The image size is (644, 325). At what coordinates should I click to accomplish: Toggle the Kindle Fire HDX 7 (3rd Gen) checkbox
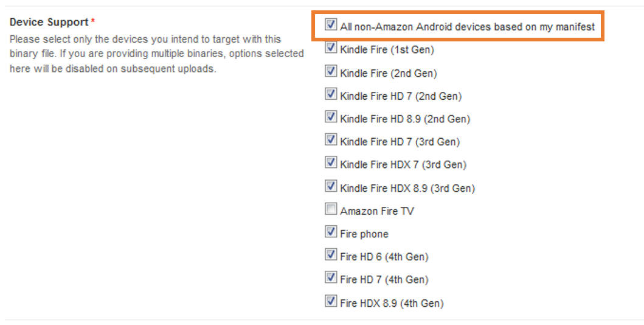click(x=331, y=162)
